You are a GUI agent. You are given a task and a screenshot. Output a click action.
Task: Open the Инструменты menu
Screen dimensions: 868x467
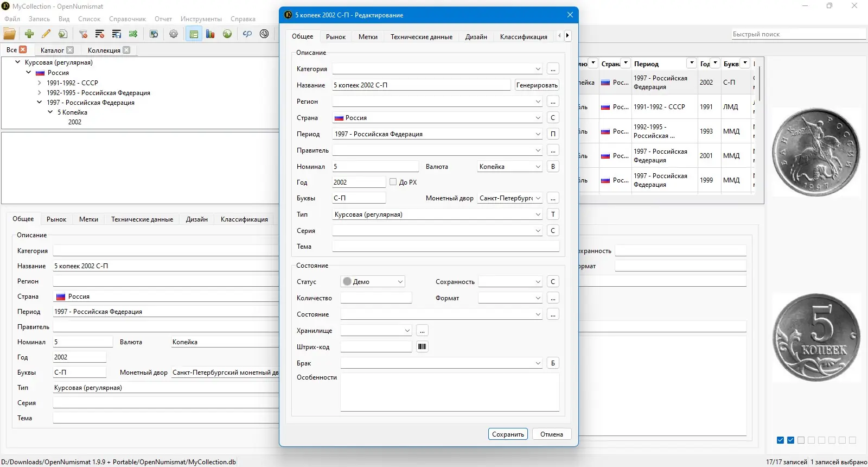(x=201, y=19)
